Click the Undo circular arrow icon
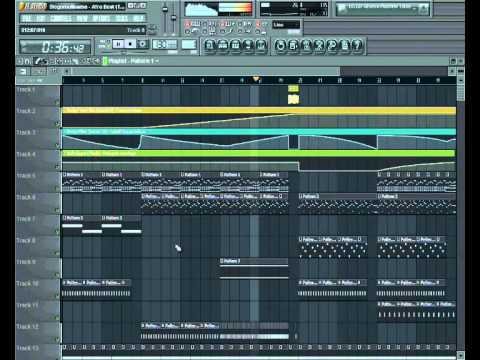This screenshot has width=480, height=360. tap(280, 45)
